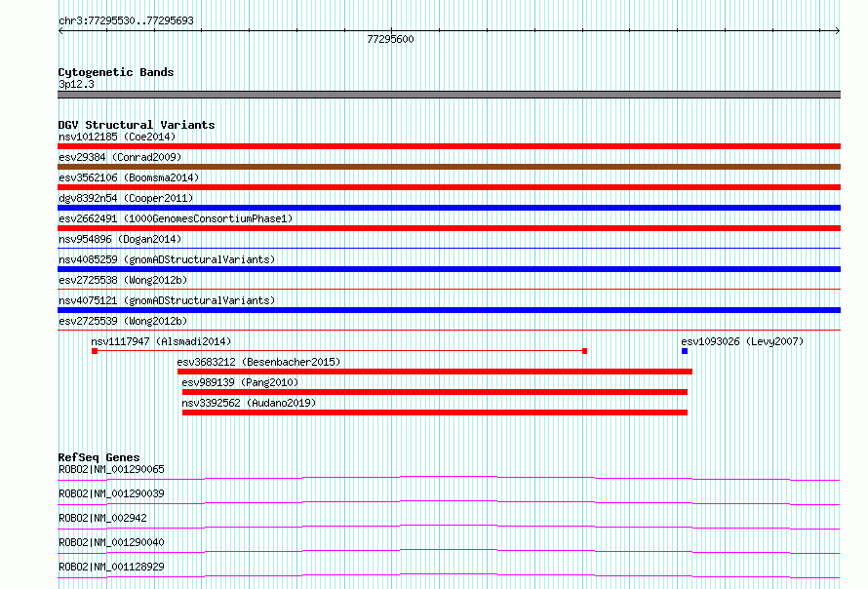Click the blue bar for dgv8392n54

pos(449,208)
